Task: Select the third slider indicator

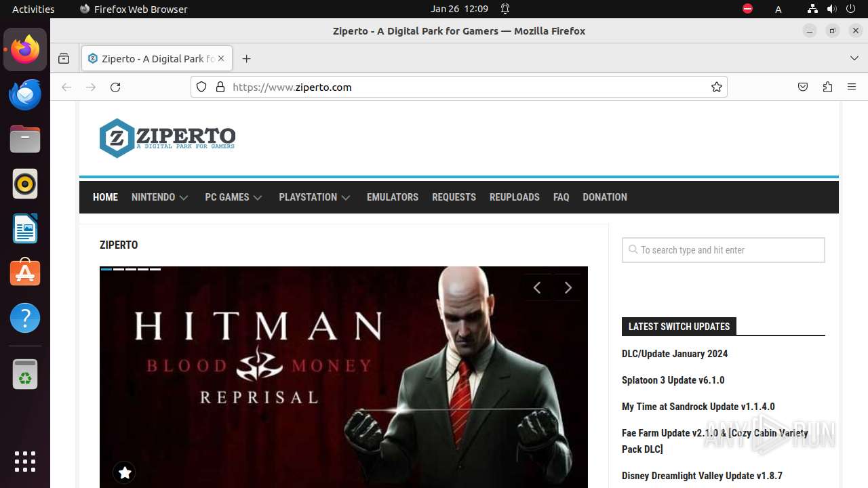Action: tap(131, 269)
